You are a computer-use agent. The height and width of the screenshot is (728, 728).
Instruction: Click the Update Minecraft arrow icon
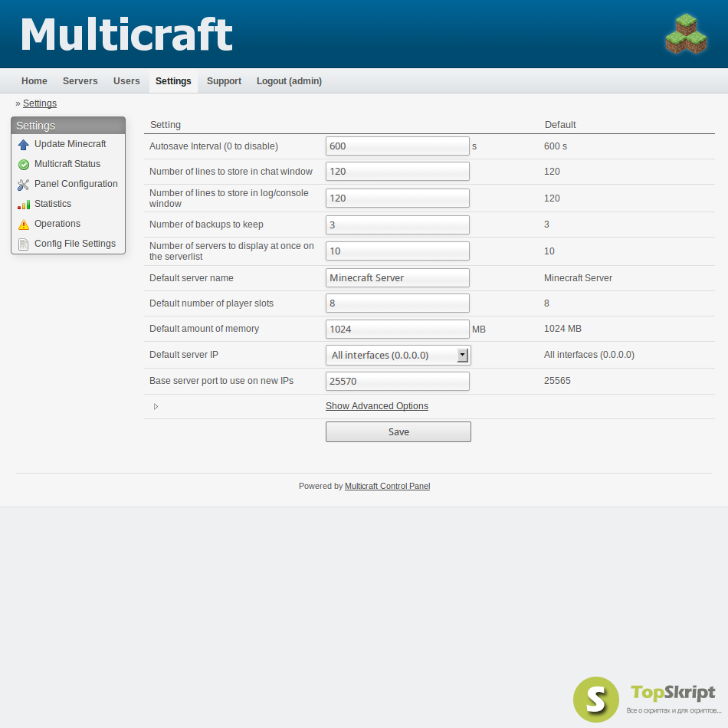(x=23, y=145)
